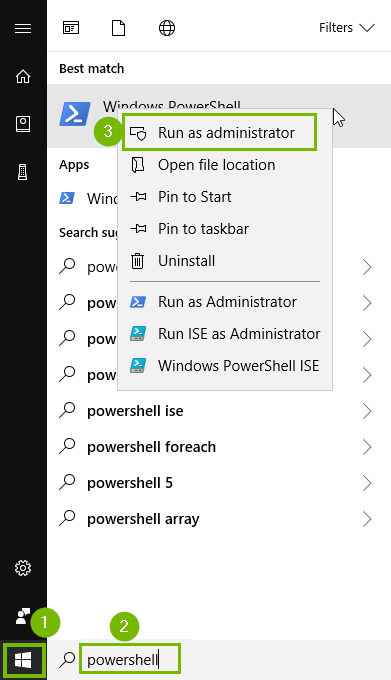Click the Uninstall trash can icon
The height and width of the screenshot is (680, 391).
pyautogui.click(x=138, y=261)
